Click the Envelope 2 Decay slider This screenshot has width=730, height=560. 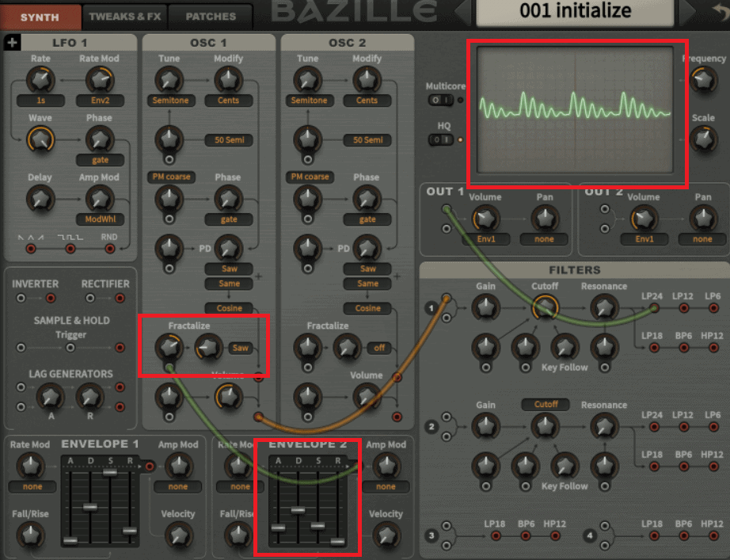298,510
